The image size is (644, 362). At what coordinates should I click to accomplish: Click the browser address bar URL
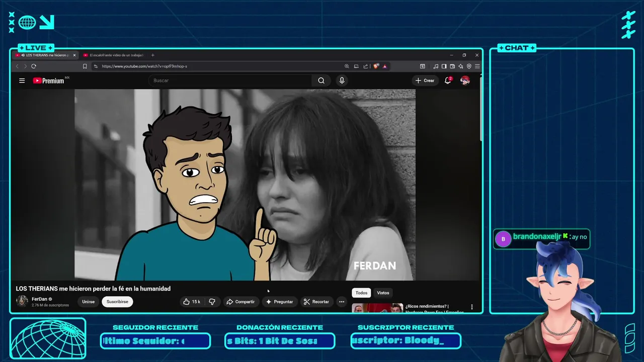click(x=144, y=66)
